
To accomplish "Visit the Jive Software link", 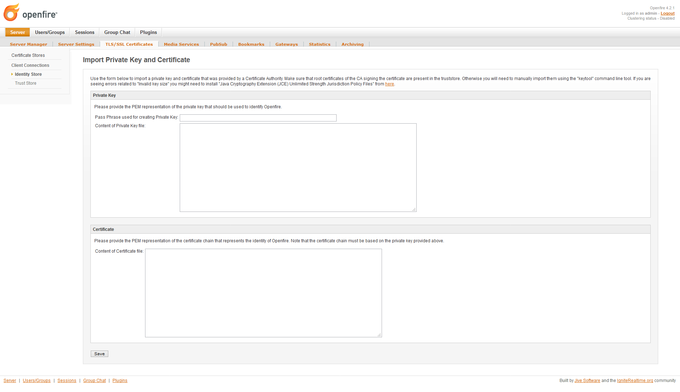I will (x=587, y=381).
